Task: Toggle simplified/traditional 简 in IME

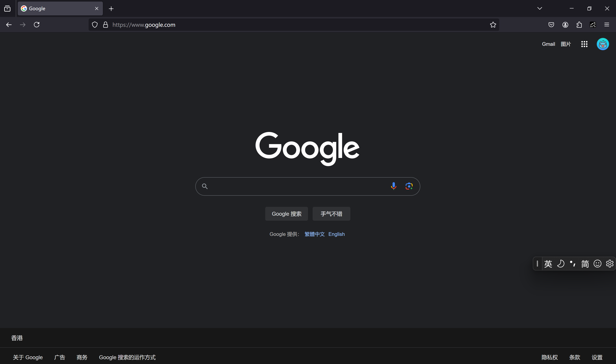Action: [585, 264]
